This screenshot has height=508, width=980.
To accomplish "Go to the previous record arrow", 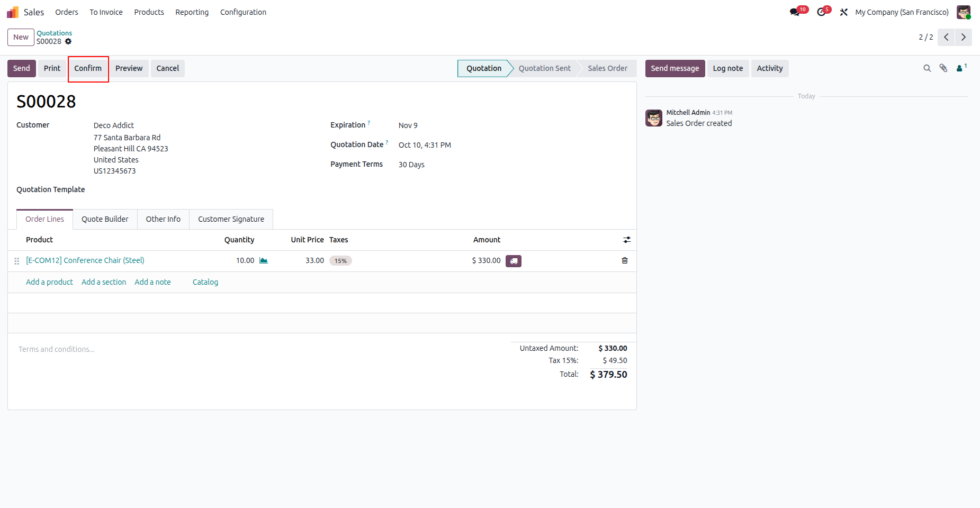I will pyautogui.click(x=946, y=37).
